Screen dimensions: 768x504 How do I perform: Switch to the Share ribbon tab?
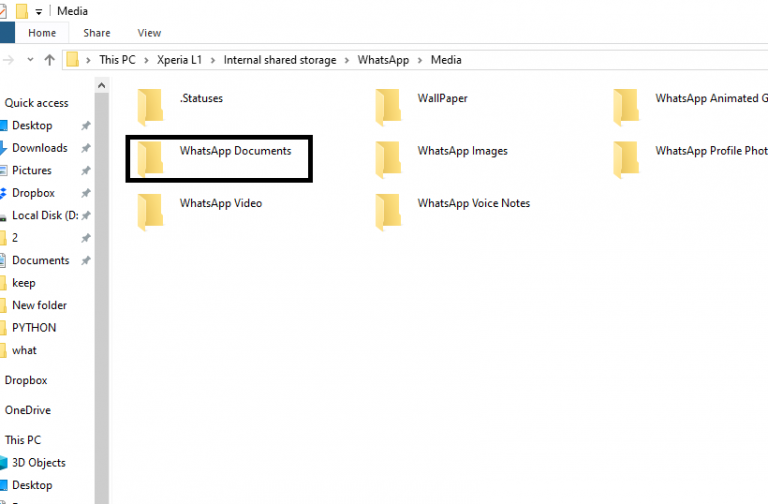coord(96,33)
